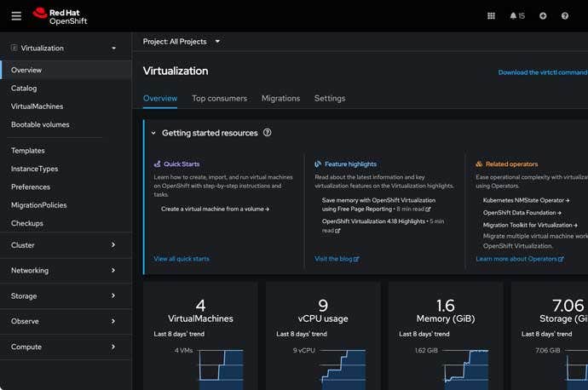588x390 pixels.
Task: Open the application launcher grid icon
Action: pyautogui.click(x=491, y=15)
